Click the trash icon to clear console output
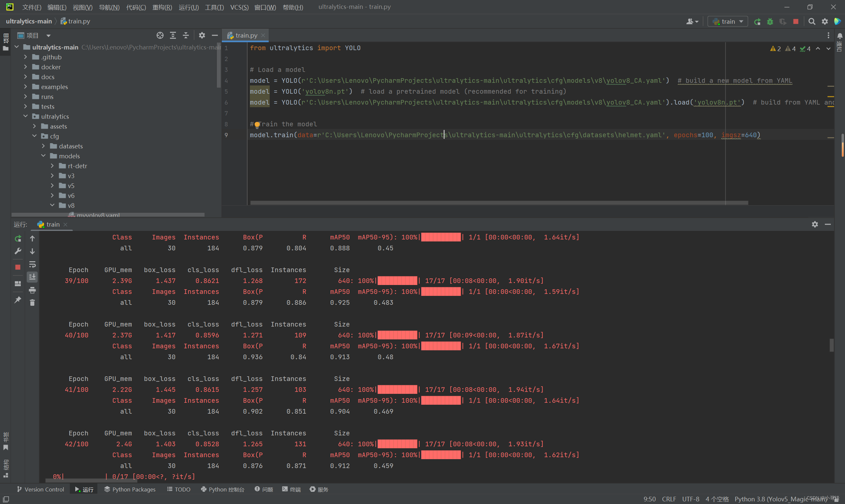 [32, 302]
